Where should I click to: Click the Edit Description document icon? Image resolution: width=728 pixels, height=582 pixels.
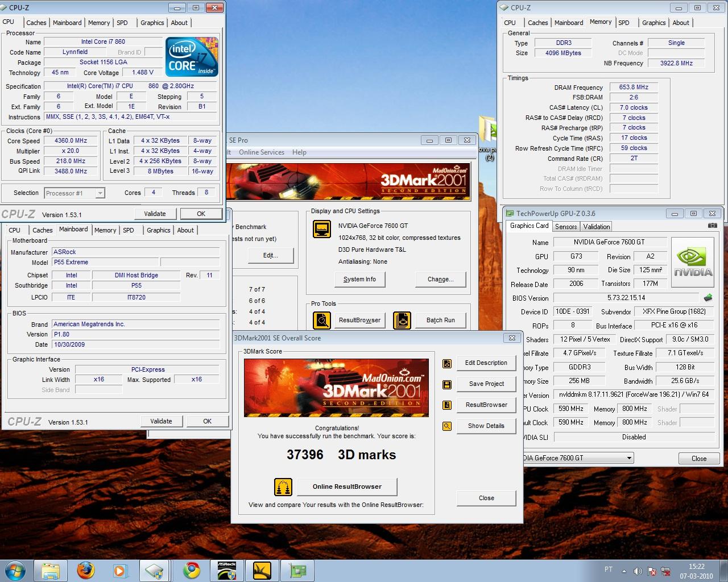coord(447,363)
